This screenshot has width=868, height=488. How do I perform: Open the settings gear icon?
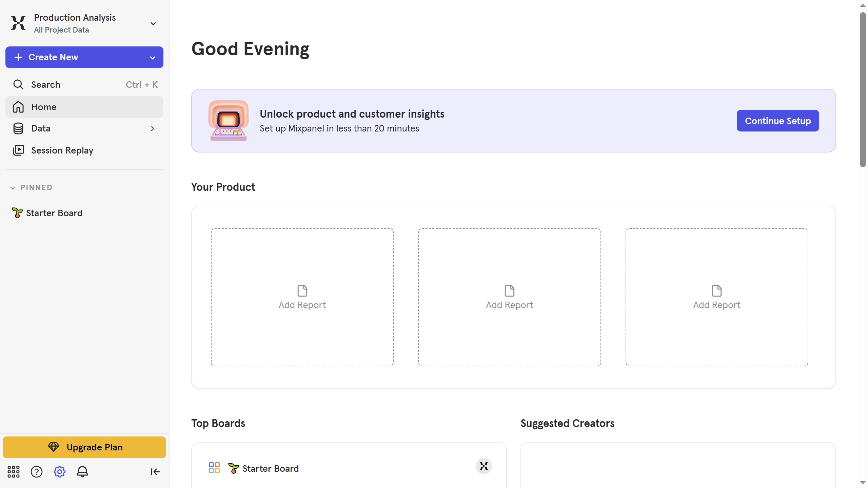[x=59, y=471]
